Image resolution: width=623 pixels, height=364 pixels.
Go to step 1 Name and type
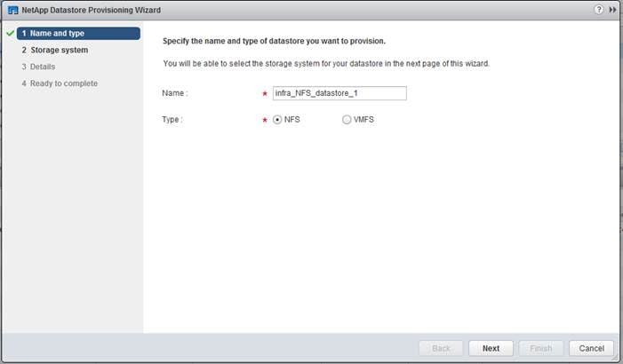point(78,34)
